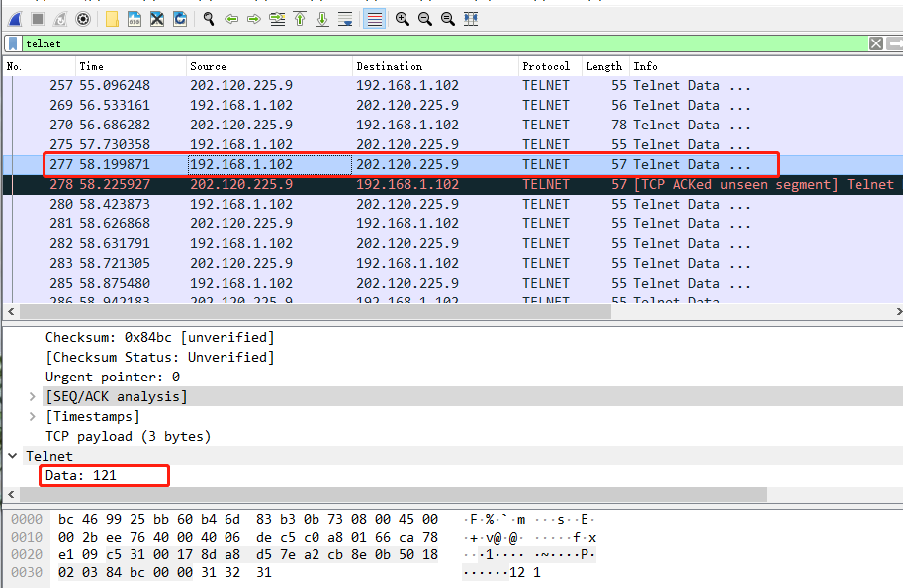Select packet 280 row
903x588 pixels.
[453, 205]
